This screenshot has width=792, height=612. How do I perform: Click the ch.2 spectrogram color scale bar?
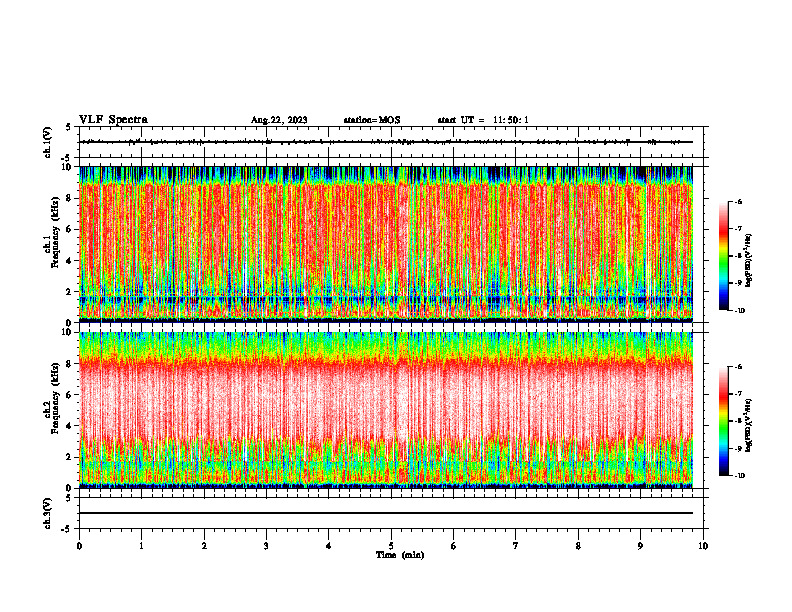click(x=723, y=421)
